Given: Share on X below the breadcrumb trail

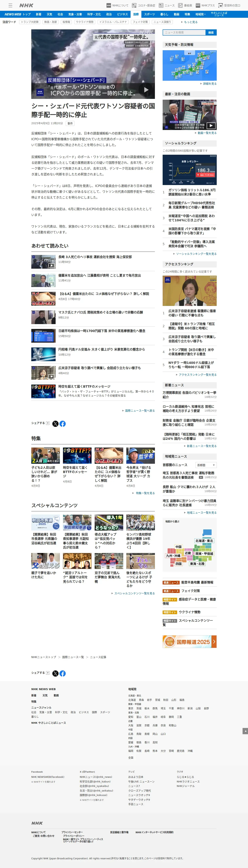Looking at the screenshot, I should click(55, 674).
